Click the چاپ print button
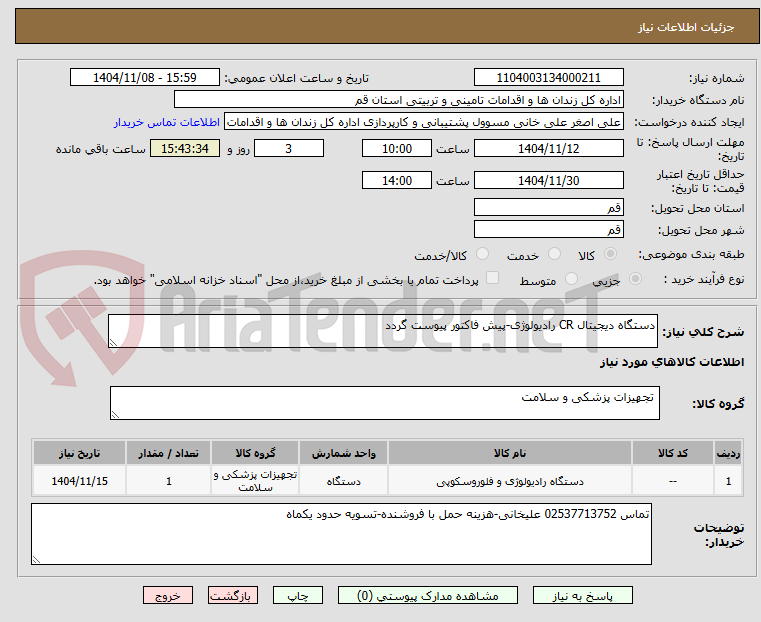Viewport: 761px width, 622px height. 298,595
